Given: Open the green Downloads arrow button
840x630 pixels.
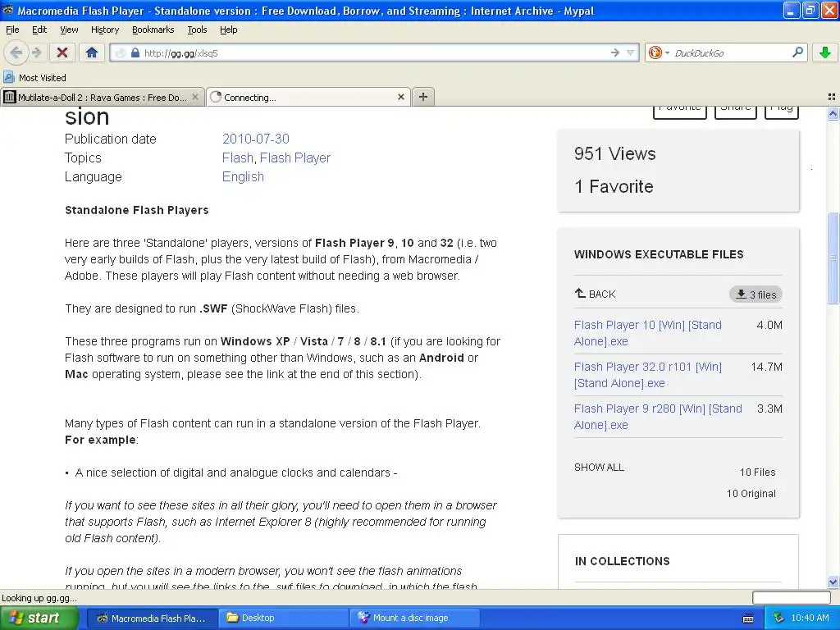Looking at the screenshot, I should 825,52.
